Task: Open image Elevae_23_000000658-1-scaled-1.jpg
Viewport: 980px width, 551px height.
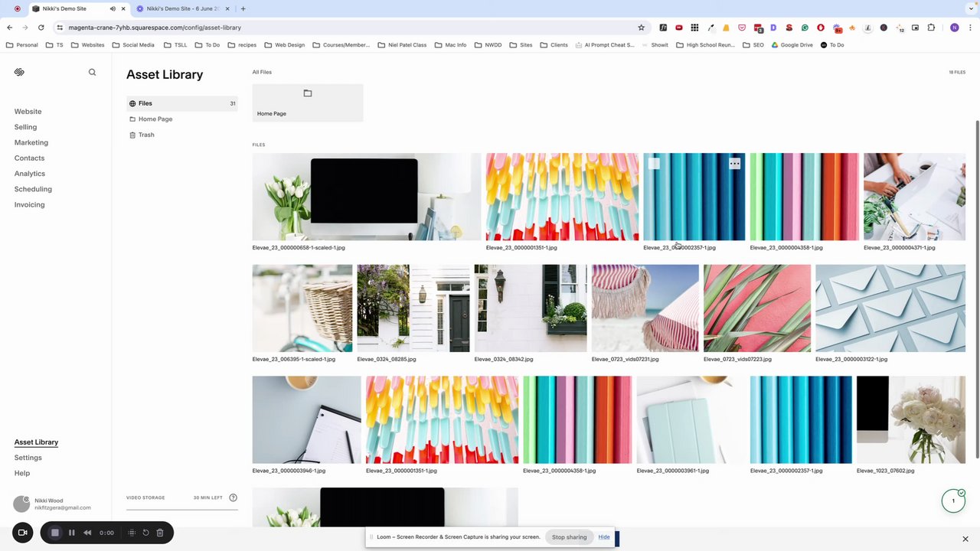Action: [x=367, y=197]
